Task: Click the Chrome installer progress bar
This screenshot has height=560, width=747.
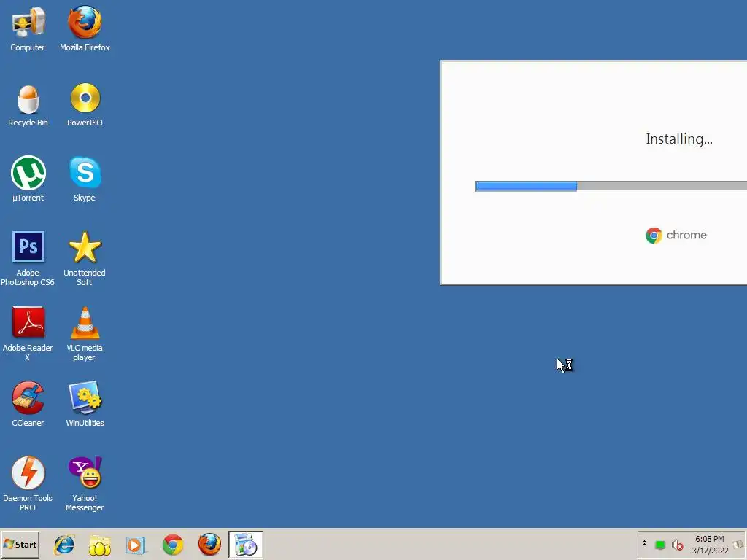Action: click(611, 186)
